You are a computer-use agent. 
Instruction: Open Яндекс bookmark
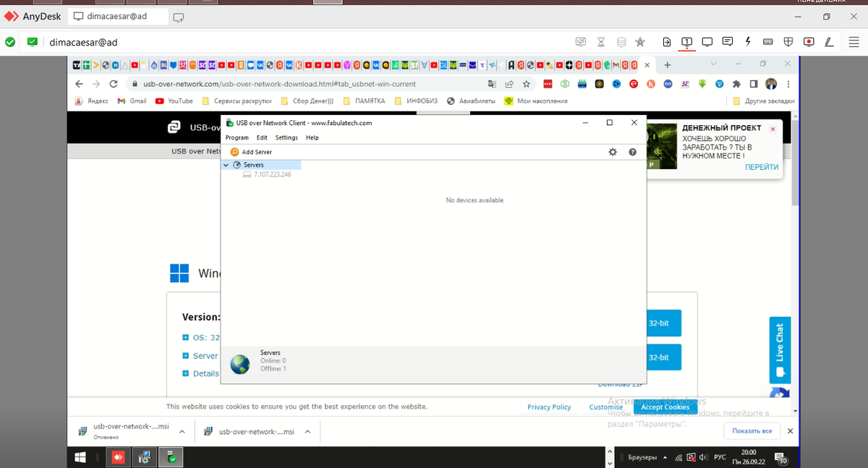click(x=92, y=101)
